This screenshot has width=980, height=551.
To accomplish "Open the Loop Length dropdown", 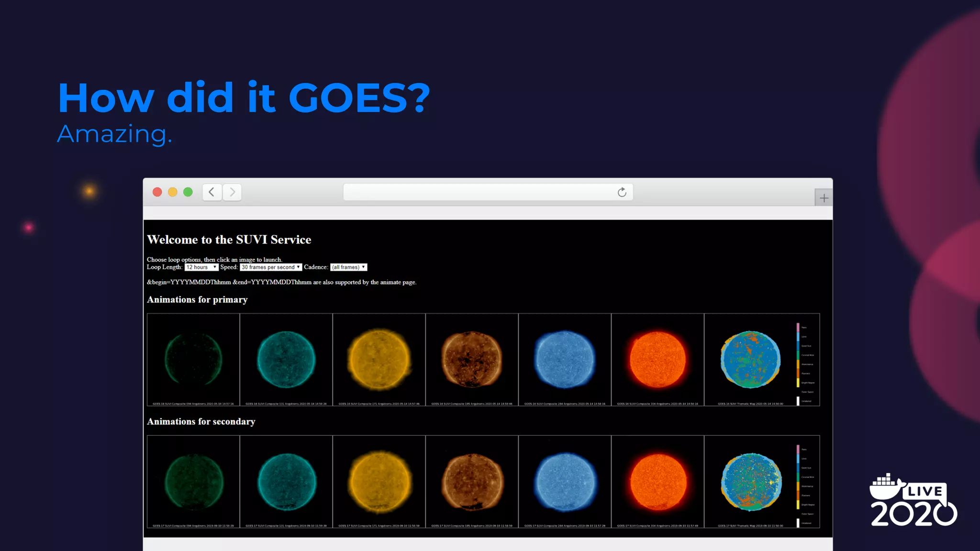I will [201, 267].
